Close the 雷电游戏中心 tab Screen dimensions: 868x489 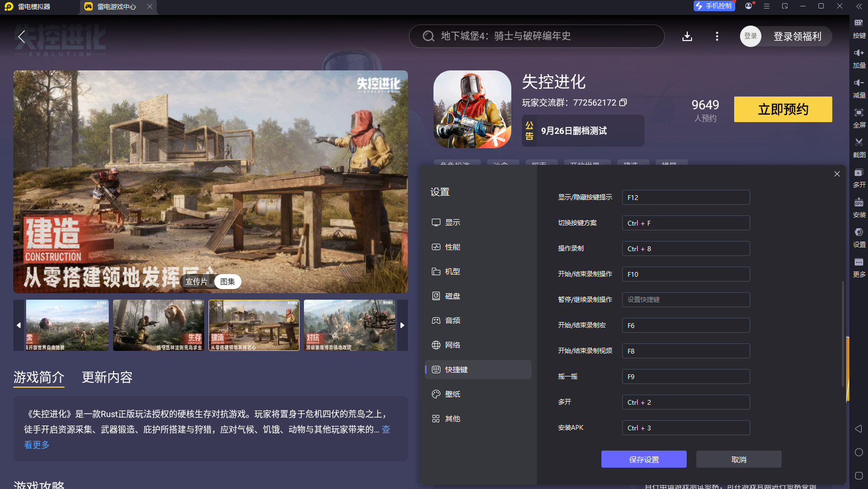(150, 6)
